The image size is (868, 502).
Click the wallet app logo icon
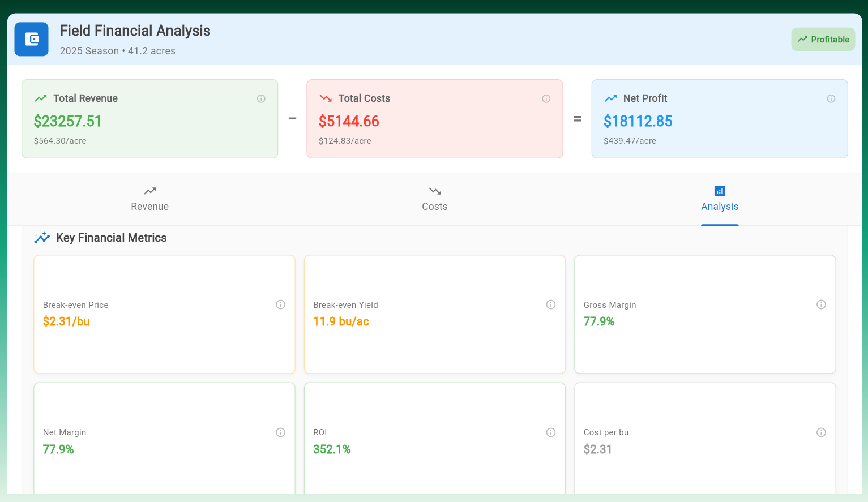[31, 39]
